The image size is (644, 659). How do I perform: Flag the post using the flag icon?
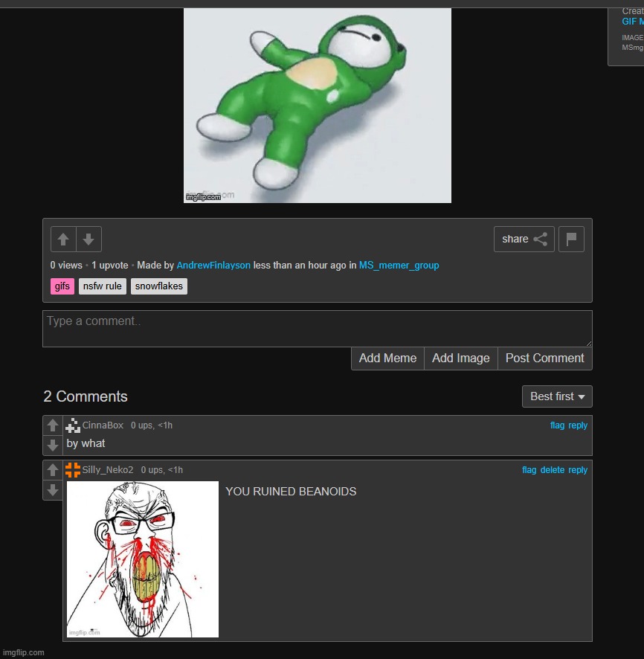(571, 240)
